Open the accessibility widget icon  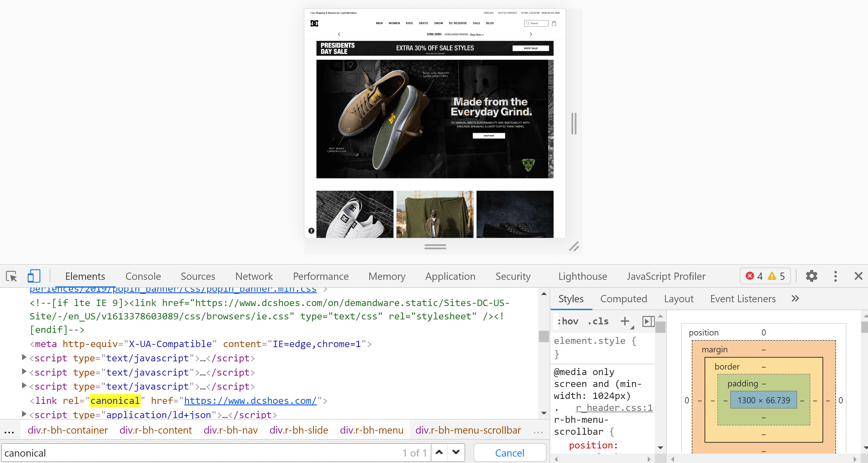click(311, 231)
